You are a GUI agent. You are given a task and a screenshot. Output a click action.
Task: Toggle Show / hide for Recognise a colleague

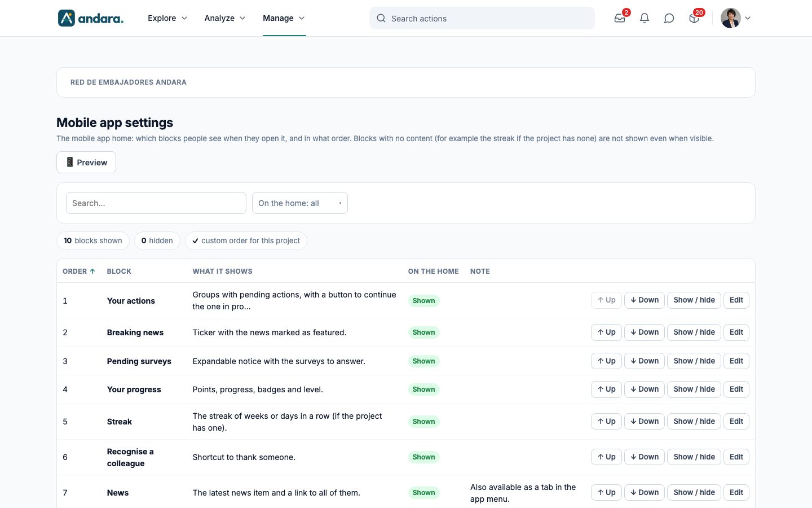[694, 457]
